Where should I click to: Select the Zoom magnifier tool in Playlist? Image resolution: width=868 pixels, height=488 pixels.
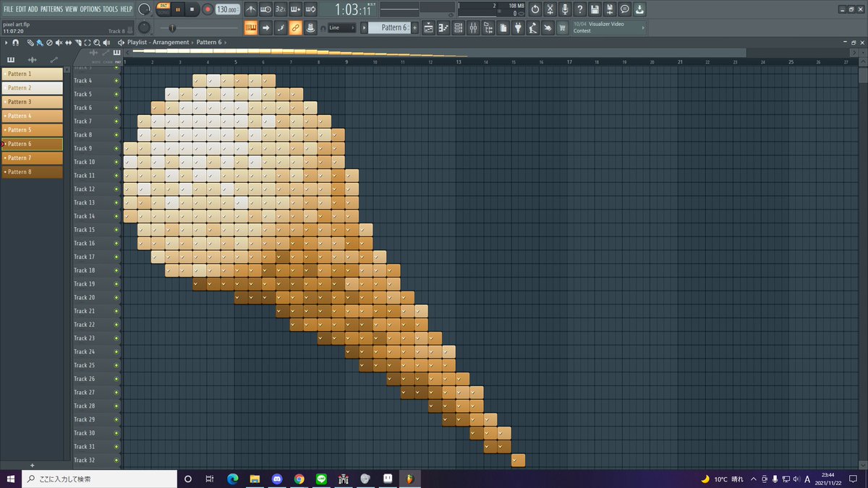96,43
